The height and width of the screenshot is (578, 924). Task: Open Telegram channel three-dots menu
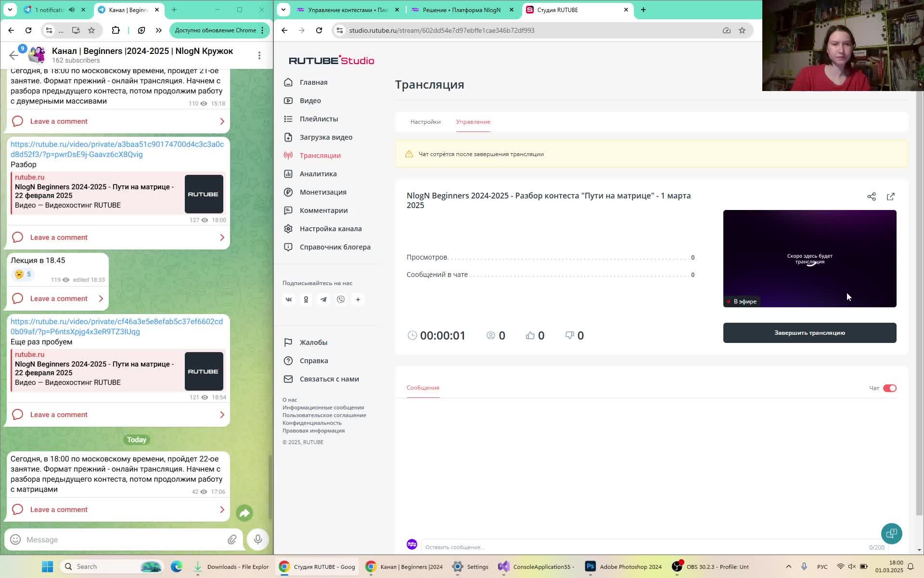pos(259,55)
